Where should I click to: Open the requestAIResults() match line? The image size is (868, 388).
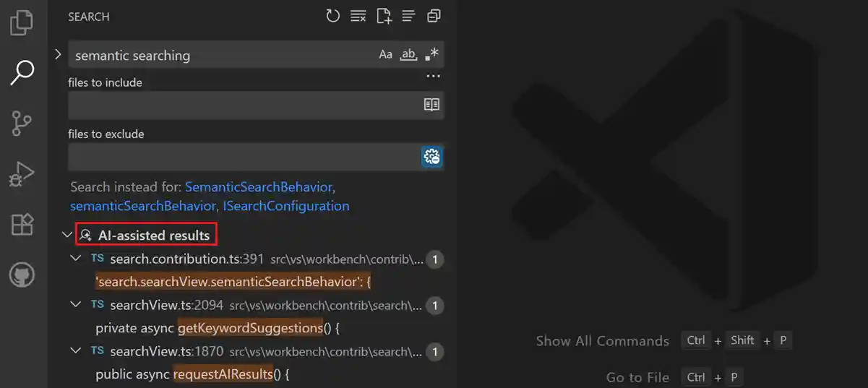192,375
